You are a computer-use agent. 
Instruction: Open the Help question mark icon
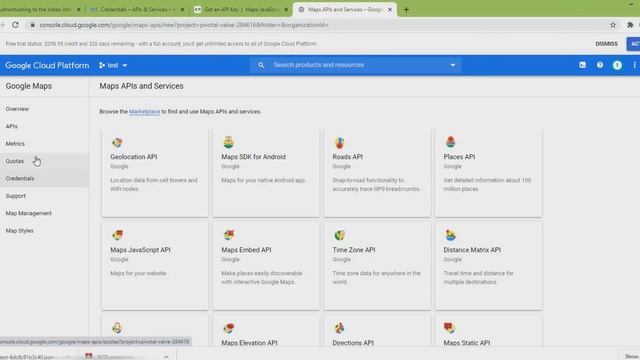tap(600, 65)
